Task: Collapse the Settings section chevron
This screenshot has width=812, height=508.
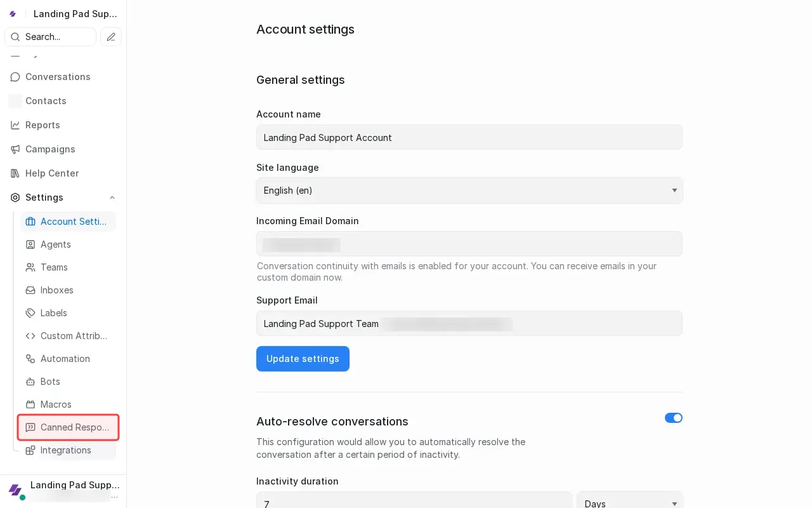Action: [112, 197]
